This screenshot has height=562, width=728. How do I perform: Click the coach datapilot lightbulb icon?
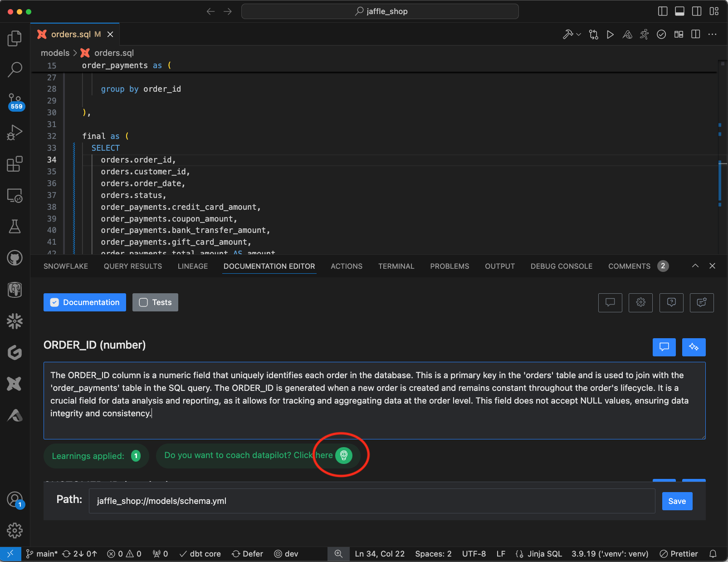344,455
